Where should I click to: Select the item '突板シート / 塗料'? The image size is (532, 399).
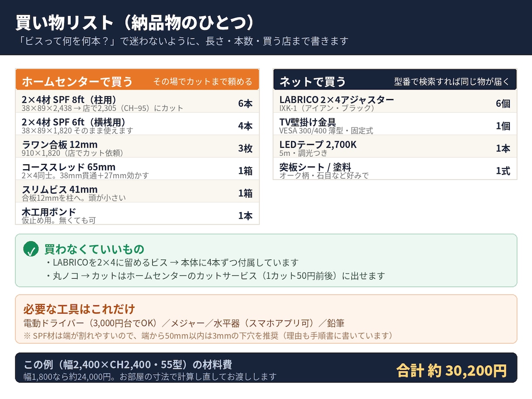(x=315, y=167)
